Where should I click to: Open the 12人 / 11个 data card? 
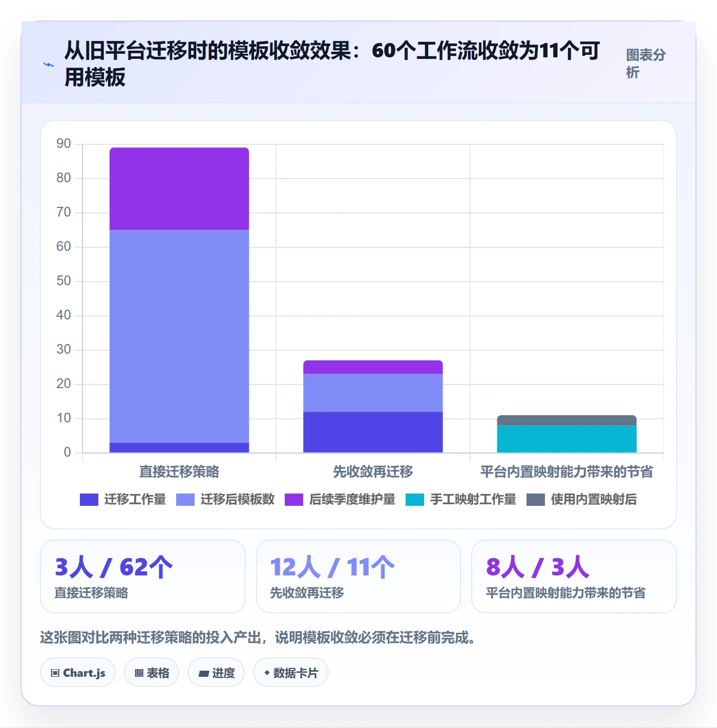[358, 576]
